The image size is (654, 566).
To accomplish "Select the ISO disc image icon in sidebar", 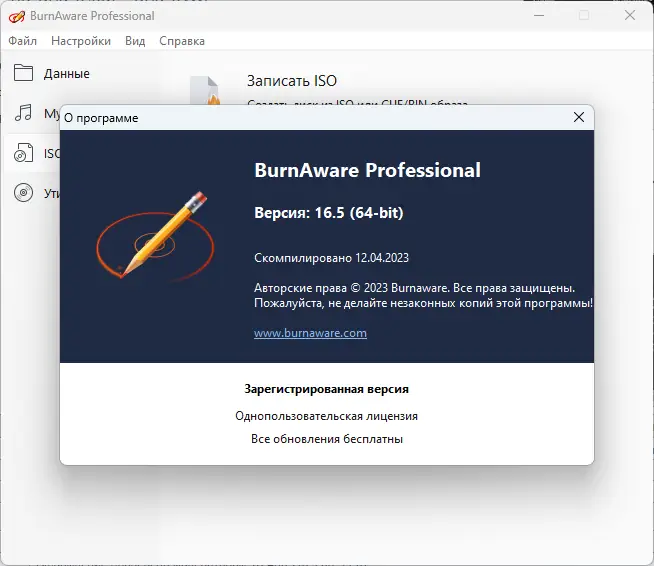I will coord(23,153).
